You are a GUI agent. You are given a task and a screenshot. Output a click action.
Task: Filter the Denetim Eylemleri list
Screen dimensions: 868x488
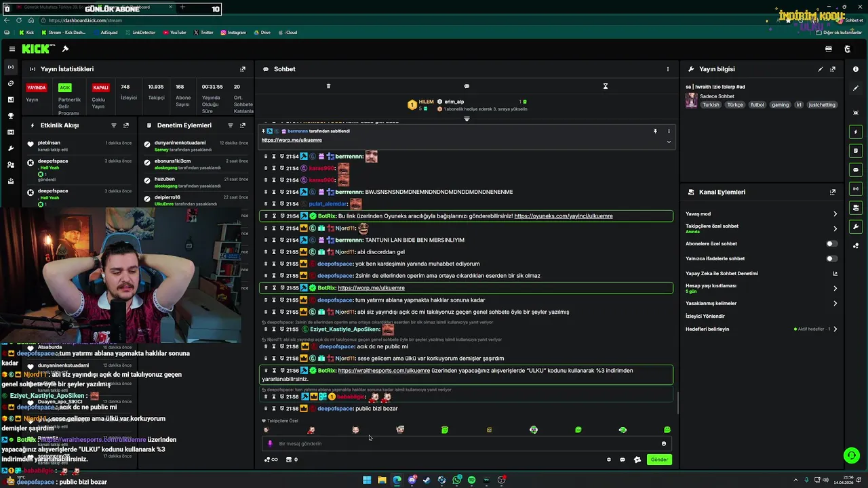pyautogui.click(x=231, y=125)
